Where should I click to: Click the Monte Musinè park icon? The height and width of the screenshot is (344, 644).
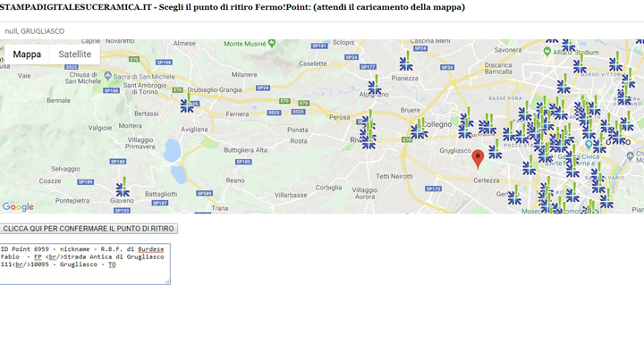tap(272, 43)
